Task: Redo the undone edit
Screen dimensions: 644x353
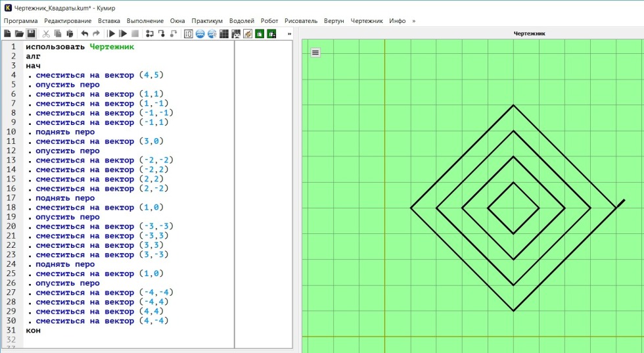Action: (x=97, y=34)
